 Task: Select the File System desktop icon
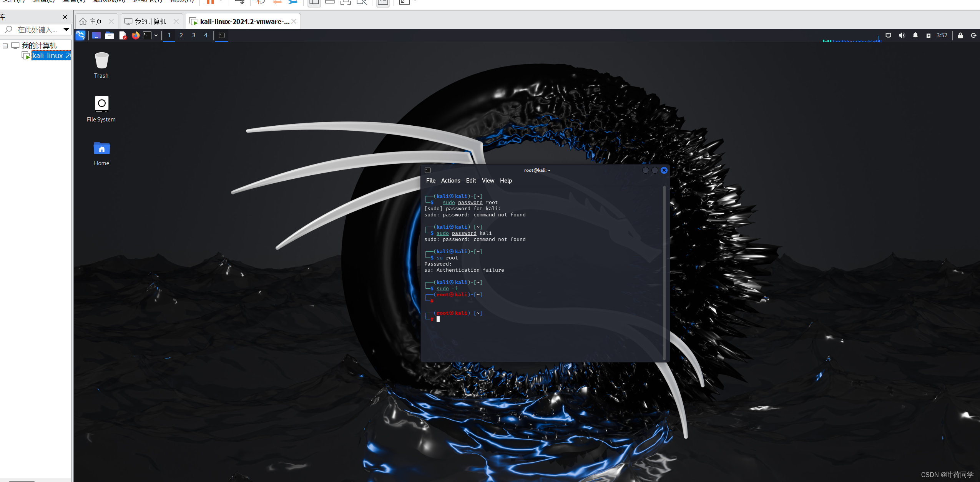click(x=101, y=109)
